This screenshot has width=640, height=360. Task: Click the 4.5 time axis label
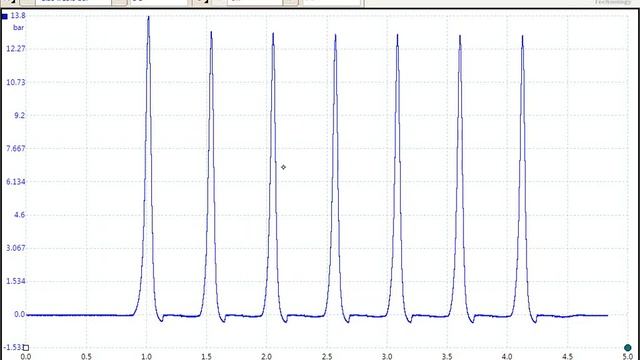567,357
